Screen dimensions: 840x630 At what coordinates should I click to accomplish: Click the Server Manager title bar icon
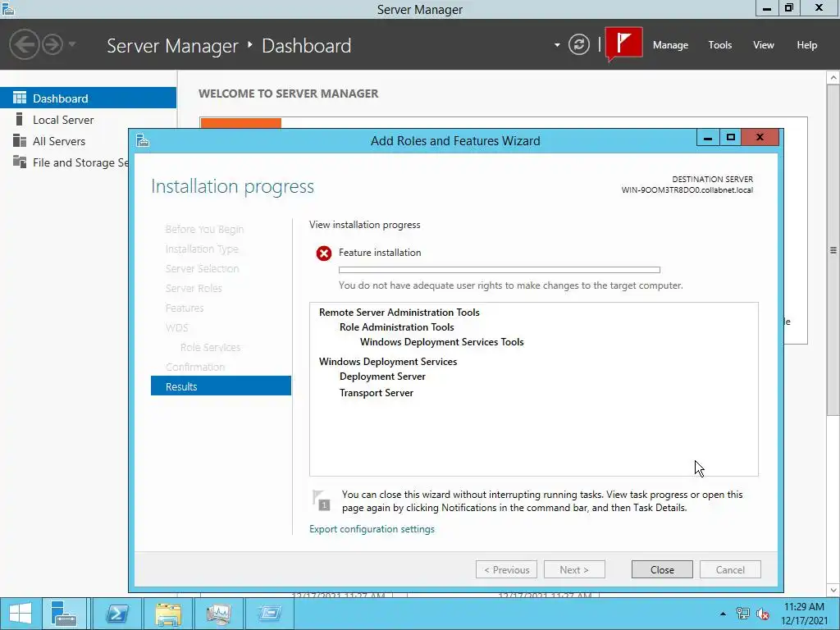(x=8, y=8)
